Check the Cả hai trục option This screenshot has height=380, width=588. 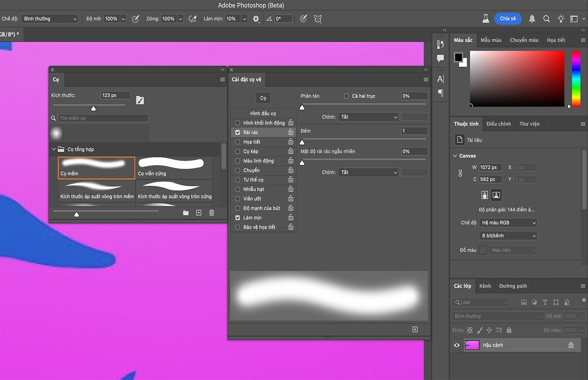click(346, 96)
